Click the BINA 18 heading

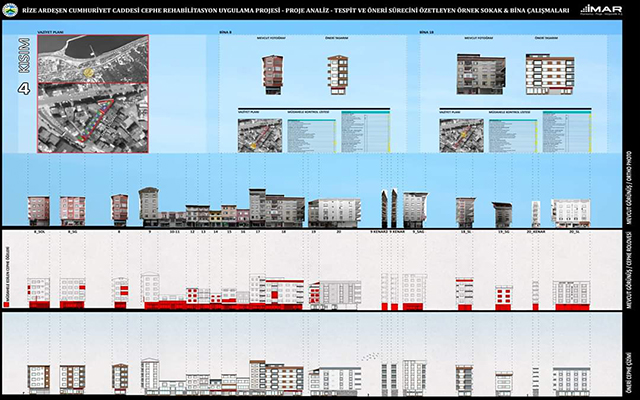pyautogui.click(x=428, y=33)
